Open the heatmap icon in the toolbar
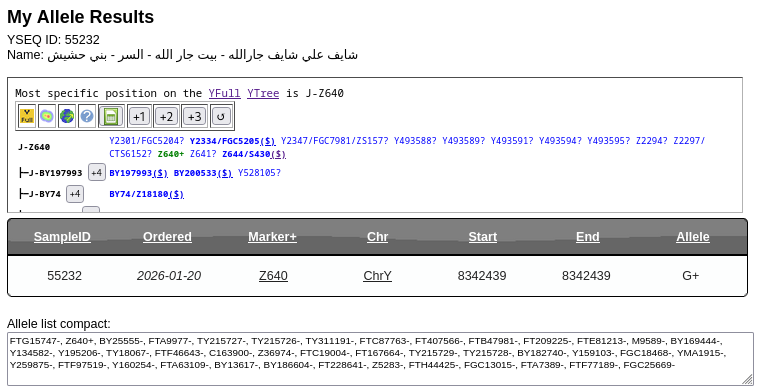The width and height of the screenshot is (763, 392). pos(47,116)
